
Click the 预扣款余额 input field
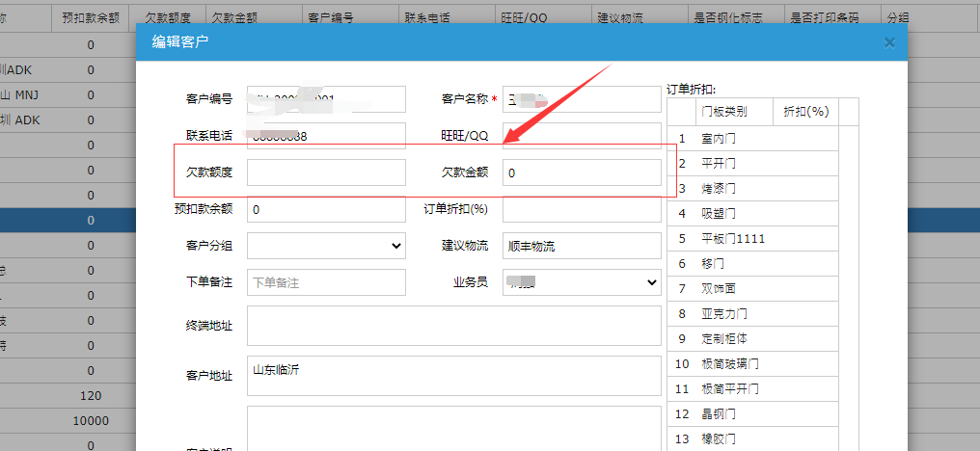pos(326,209)
